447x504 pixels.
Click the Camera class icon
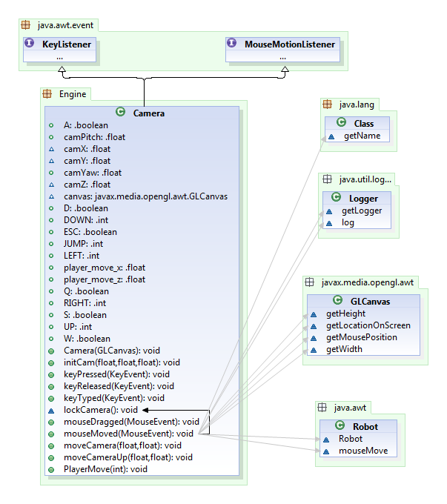(x=122, y=114)
